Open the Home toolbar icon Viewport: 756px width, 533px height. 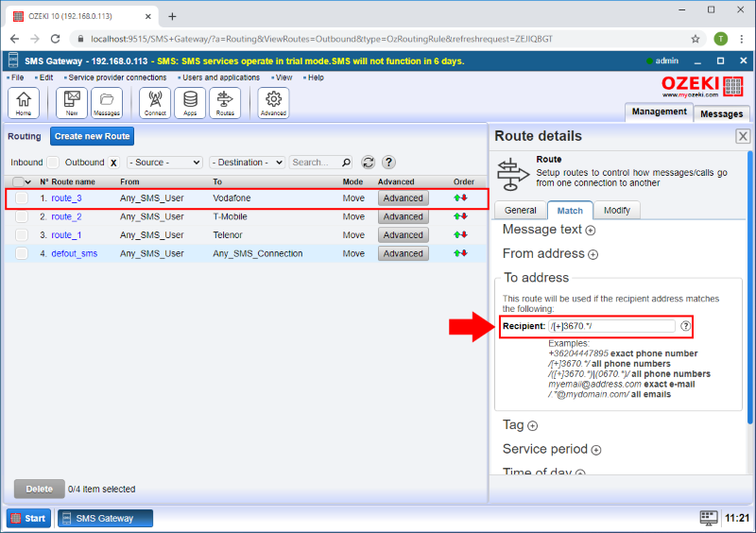click(23, 103)
